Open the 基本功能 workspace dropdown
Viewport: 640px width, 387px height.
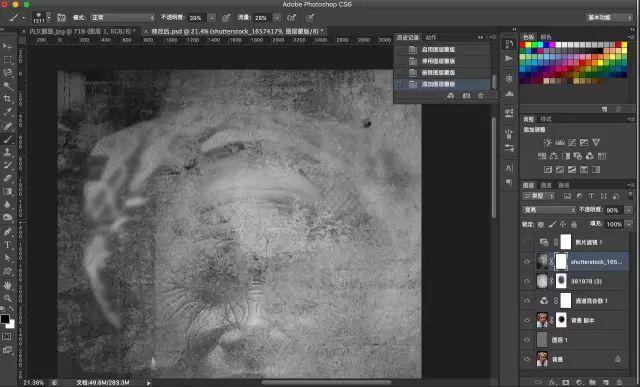point(609,18)
